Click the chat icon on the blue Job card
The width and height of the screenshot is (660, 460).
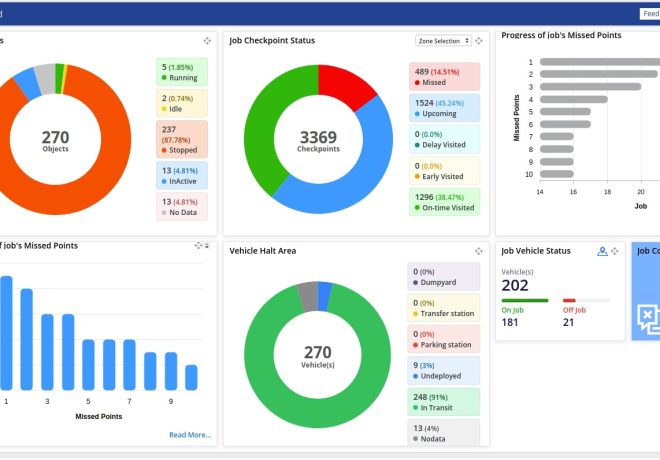(x=647, y=318)
